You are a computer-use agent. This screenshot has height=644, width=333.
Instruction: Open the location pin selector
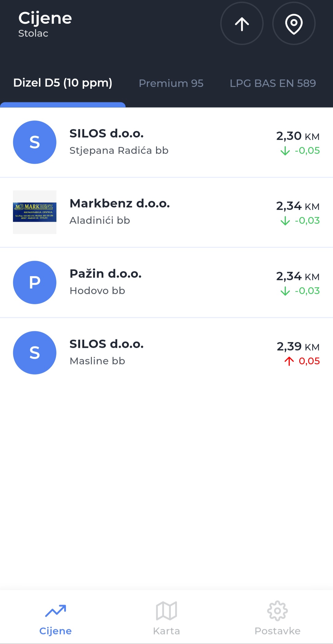[294, 24]
